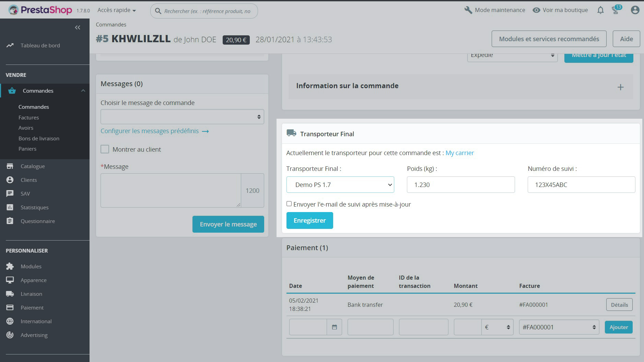644x362 pixels.
Task: Select Paniers in the Commandes menu
Action: pyautogui.click(x=27, y=149)
